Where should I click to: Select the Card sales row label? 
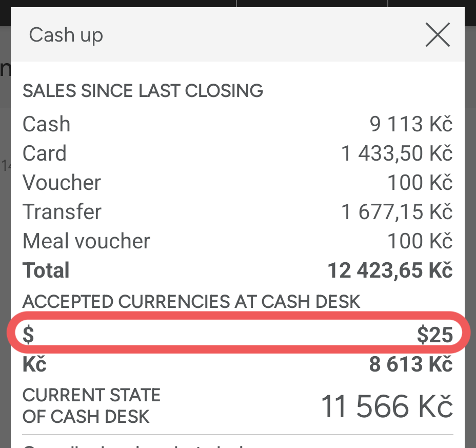[x=45, y=153]
